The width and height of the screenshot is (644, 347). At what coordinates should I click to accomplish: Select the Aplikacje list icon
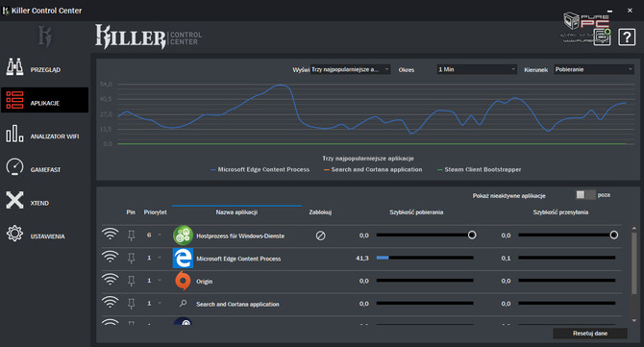pos(14,100)
